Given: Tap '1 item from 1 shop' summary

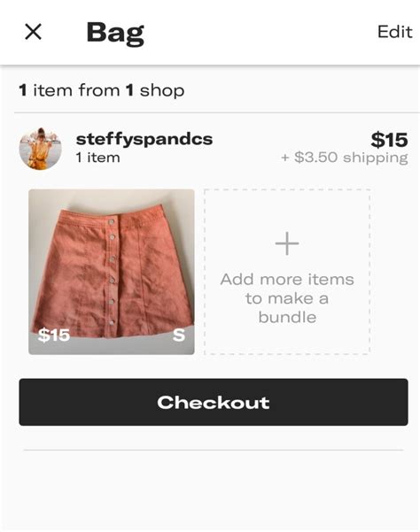Looking at the screenshot, I should coord(102,90).
